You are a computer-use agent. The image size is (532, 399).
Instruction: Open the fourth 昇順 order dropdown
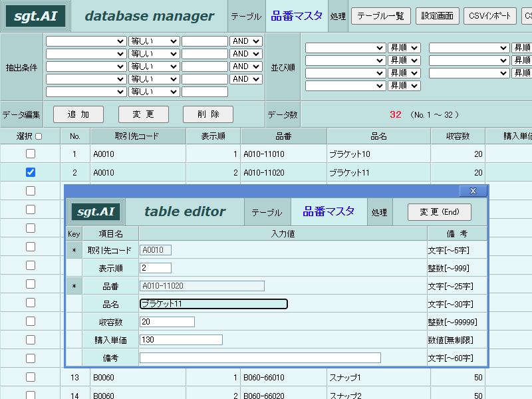coord(404,86)
